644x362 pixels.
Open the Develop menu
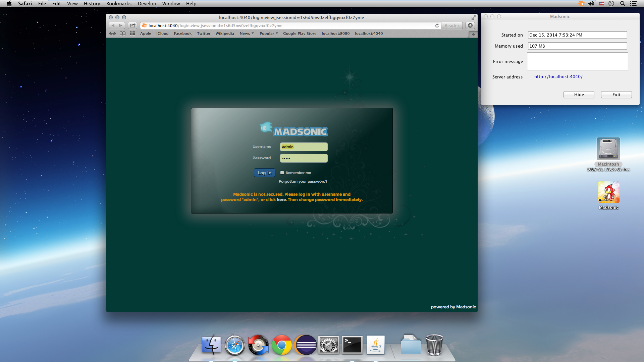pyautogui.click(x=147, y=4)
